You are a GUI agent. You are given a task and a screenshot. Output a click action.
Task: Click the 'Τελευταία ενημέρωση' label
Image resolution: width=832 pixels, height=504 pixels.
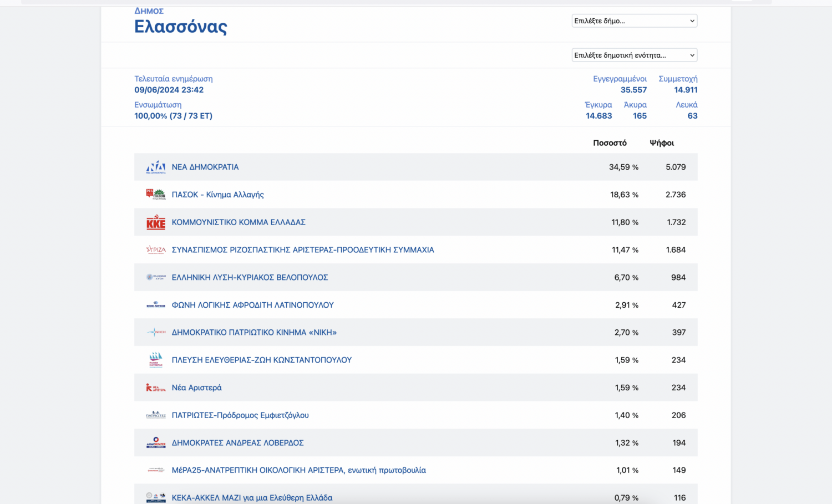pyautogui.click(x=174, y=79)
